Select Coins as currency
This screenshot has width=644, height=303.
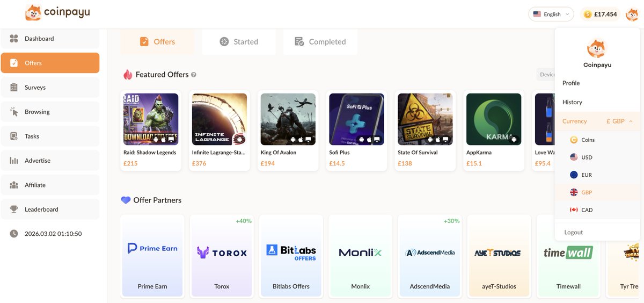coord(597,140)
